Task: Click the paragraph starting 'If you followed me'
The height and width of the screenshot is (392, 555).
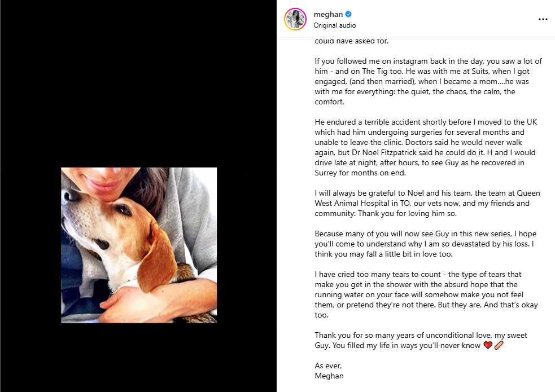Action: click(429, 81)
